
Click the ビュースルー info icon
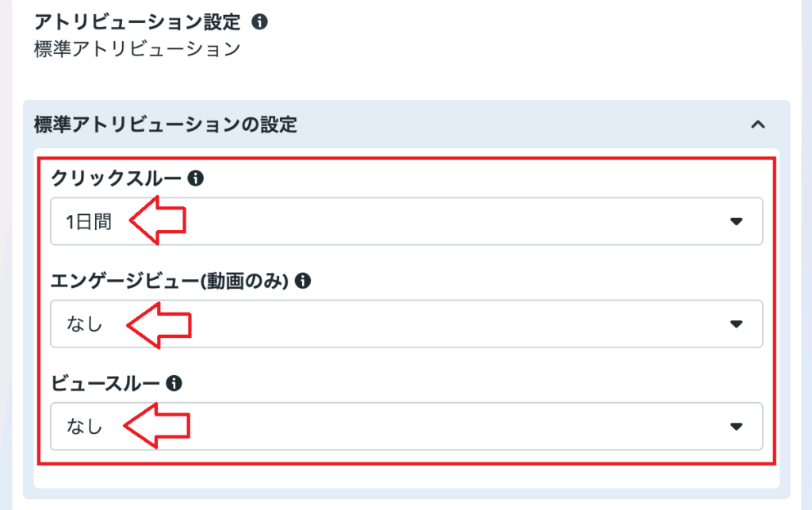174,383
